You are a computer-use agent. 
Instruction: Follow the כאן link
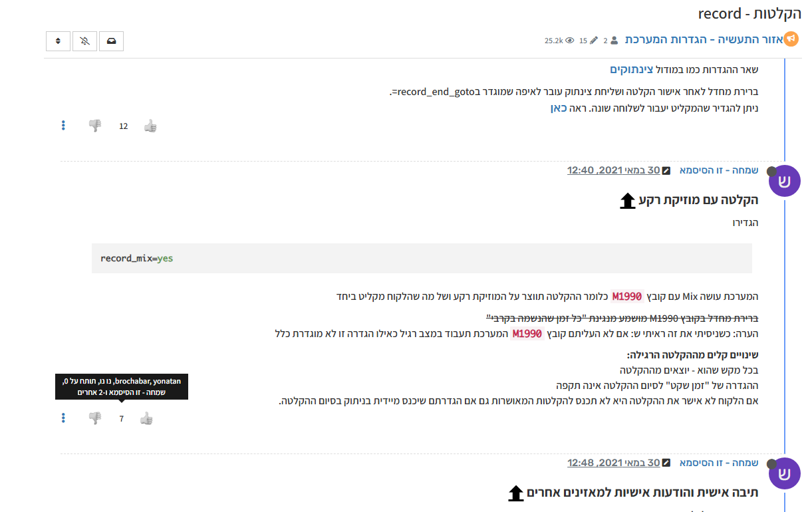click(x=558, y=107)
